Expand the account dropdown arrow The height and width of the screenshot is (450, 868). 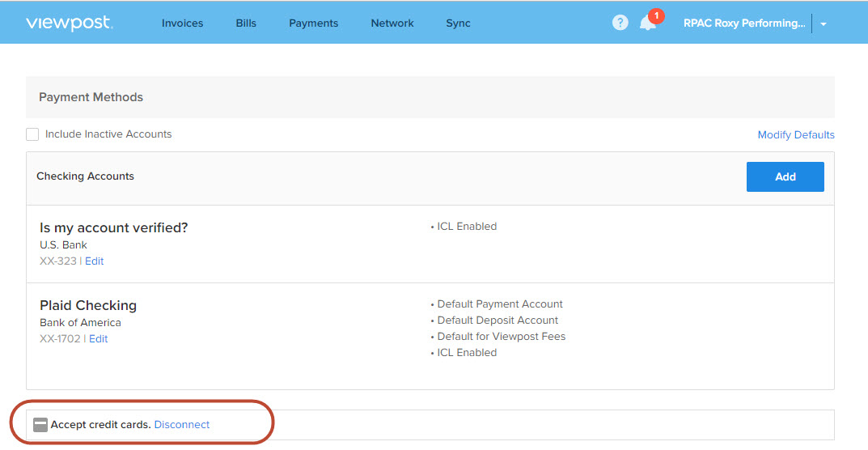point(824,23)
